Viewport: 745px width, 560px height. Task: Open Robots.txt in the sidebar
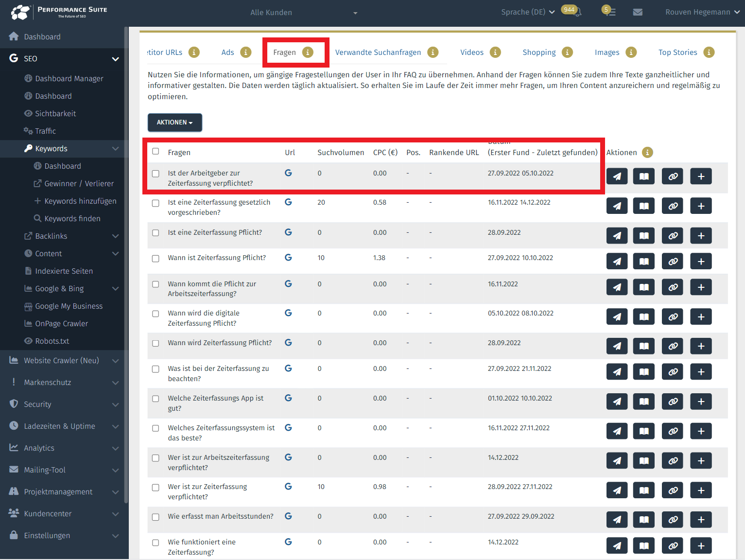[x=52, y=341]
